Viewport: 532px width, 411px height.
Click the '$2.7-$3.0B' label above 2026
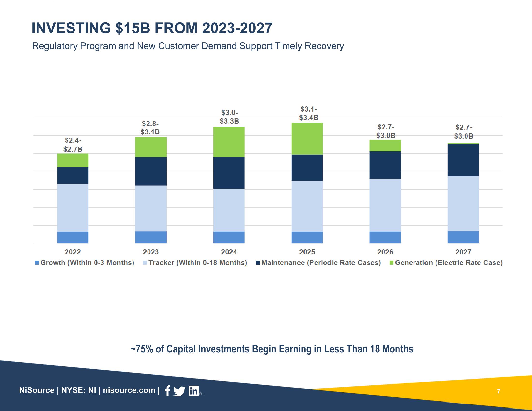tap(386, 131)
